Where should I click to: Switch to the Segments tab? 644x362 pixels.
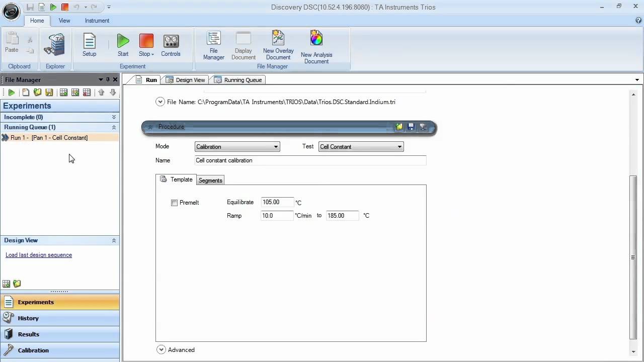[x=210, y=180]
